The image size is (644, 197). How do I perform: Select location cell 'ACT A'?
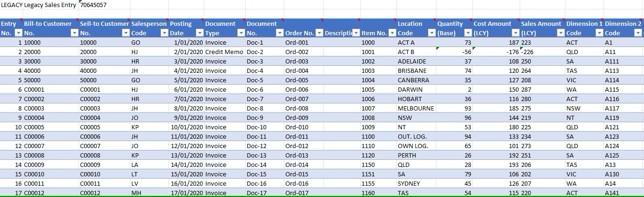click(417, 42)
